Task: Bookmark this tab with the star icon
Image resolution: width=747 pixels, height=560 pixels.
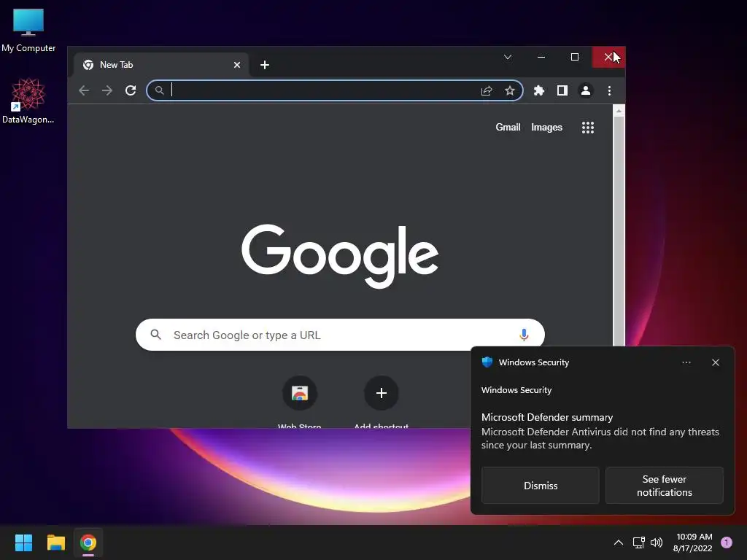Action: click(x=510, y=90)
